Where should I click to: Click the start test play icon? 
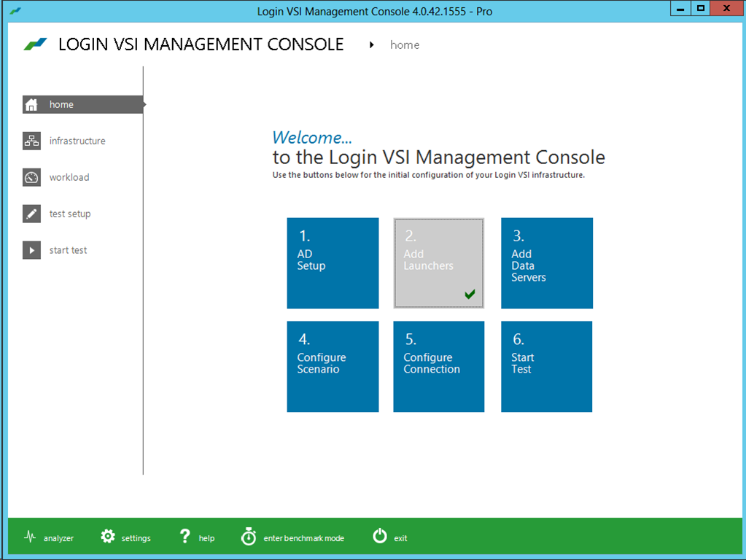click(x=31, y=250)
